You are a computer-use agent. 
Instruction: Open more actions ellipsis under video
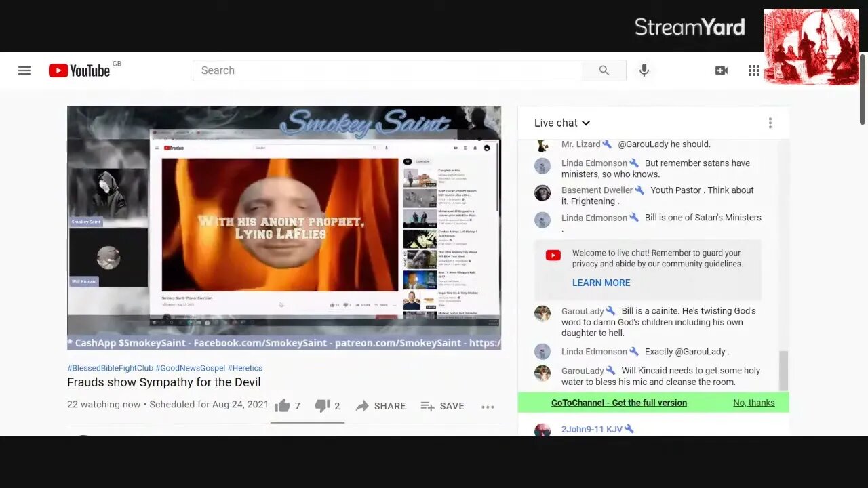pyautogui.click(x=488, y=407)
